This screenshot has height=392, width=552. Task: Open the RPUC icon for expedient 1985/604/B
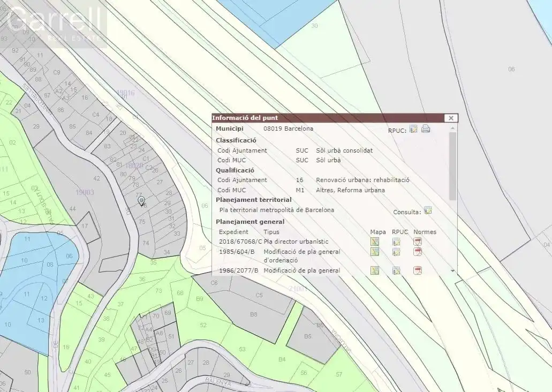(x=396, y=252)
